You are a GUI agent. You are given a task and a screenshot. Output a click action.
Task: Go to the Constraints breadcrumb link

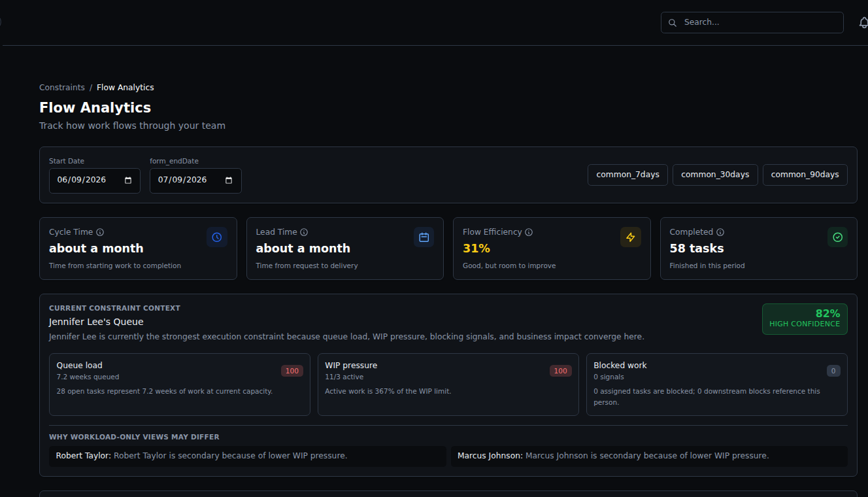tap(62, 88)
